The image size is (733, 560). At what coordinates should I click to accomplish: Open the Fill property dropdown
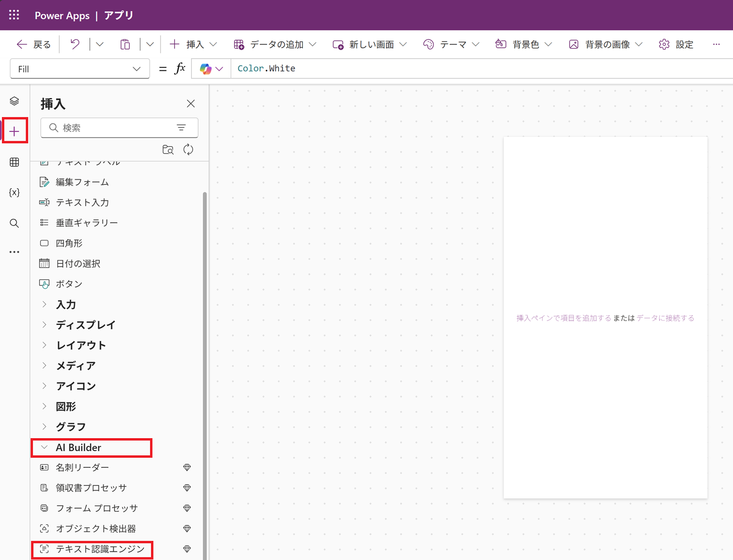(80, 69)
